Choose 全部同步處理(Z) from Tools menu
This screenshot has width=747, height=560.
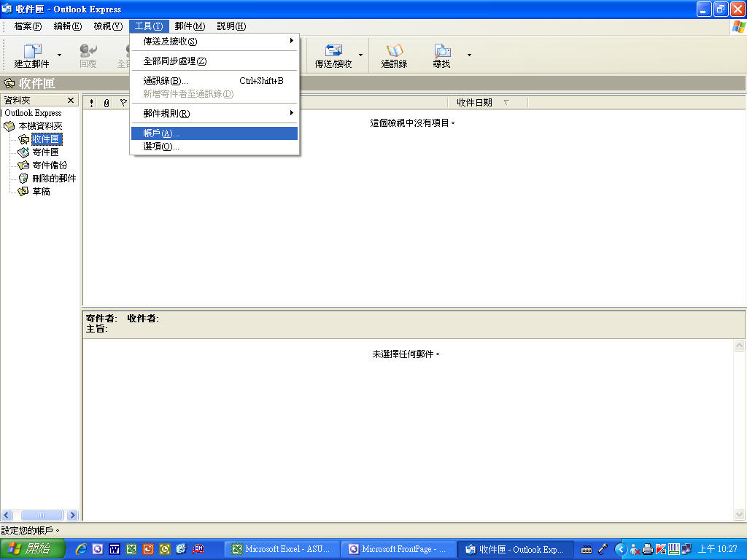[214, 61]
